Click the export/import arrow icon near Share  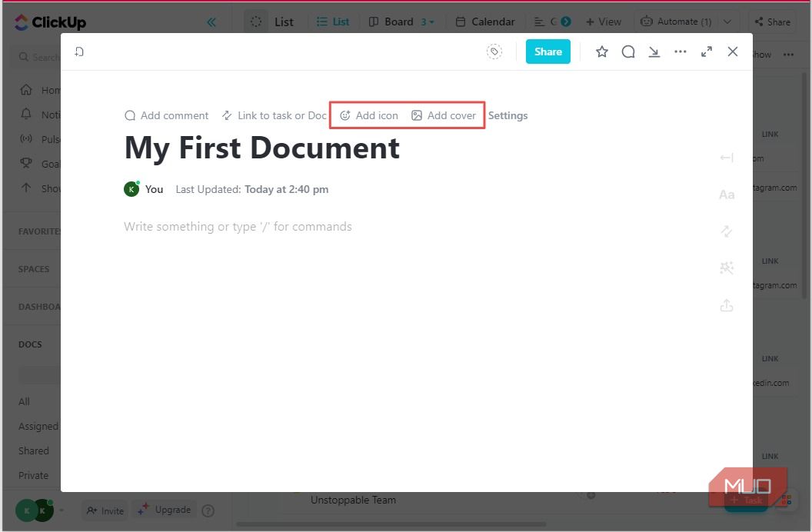coord(654,52)
